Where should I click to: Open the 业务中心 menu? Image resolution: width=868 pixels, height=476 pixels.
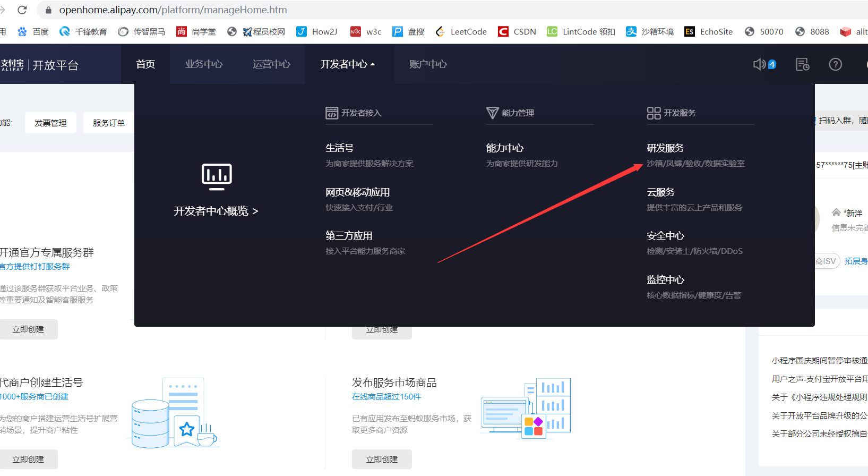204,64
